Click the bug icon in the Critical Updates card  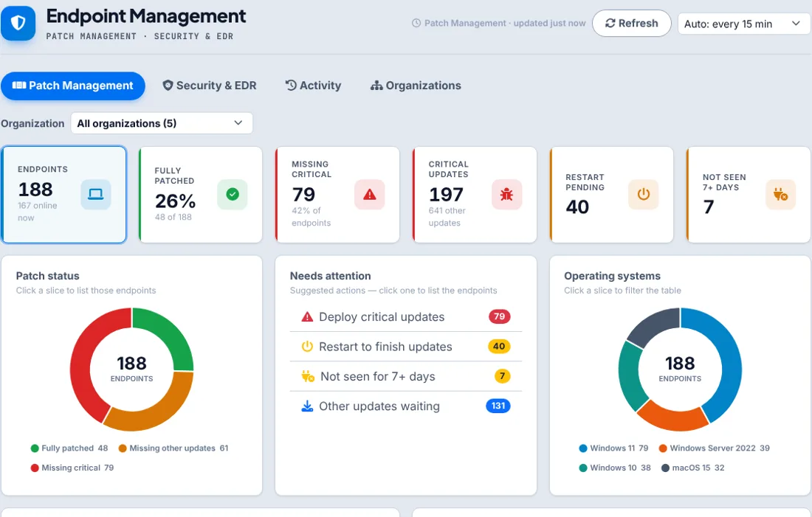(506, 195)
